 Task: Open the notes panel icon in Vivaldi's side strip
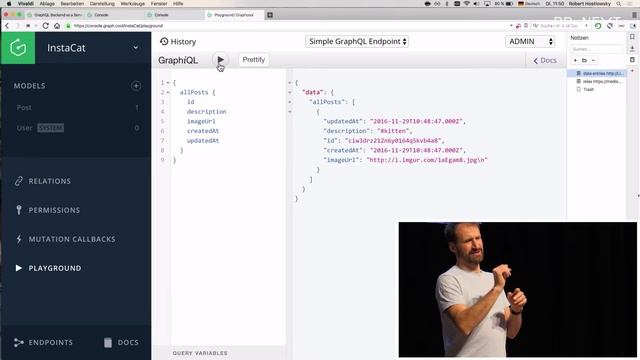(x=632, y=60)
